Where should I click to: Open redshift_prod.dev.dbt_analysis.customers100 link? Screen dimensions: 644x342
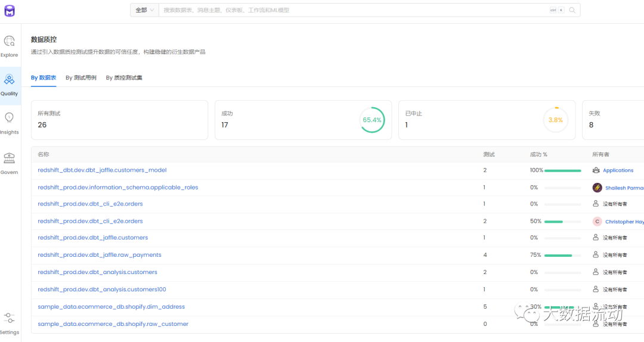click(102, 289)
